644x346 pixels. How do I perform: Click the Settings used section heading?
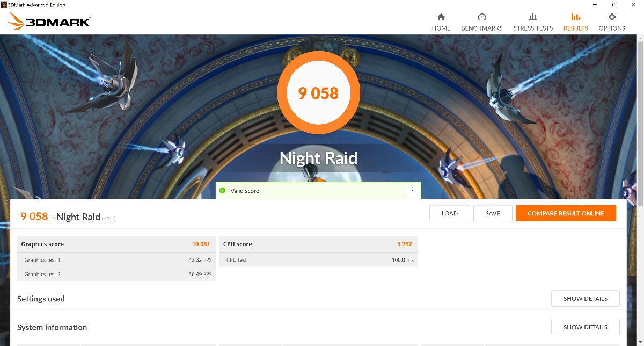tap(41, 299)
